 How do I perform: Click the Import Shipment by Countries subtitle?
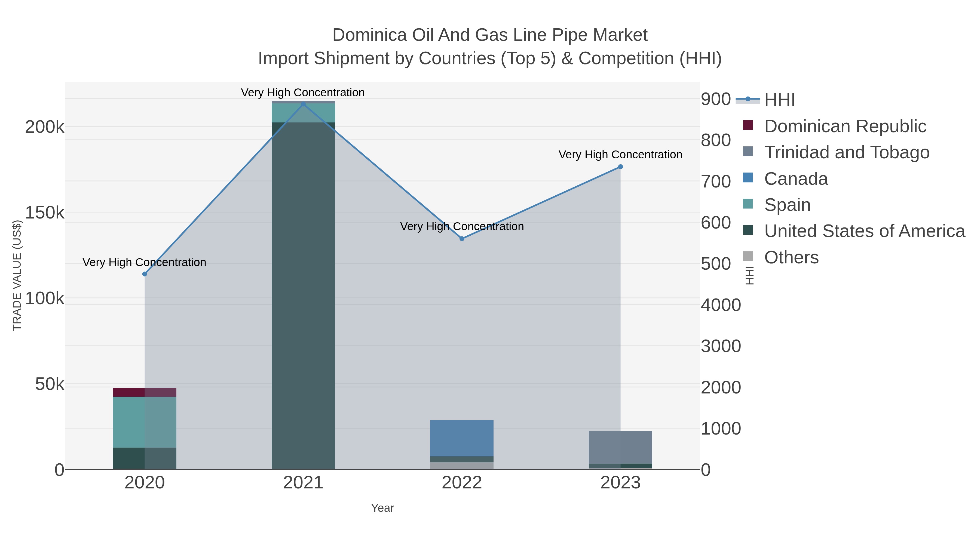click(490, 59)
